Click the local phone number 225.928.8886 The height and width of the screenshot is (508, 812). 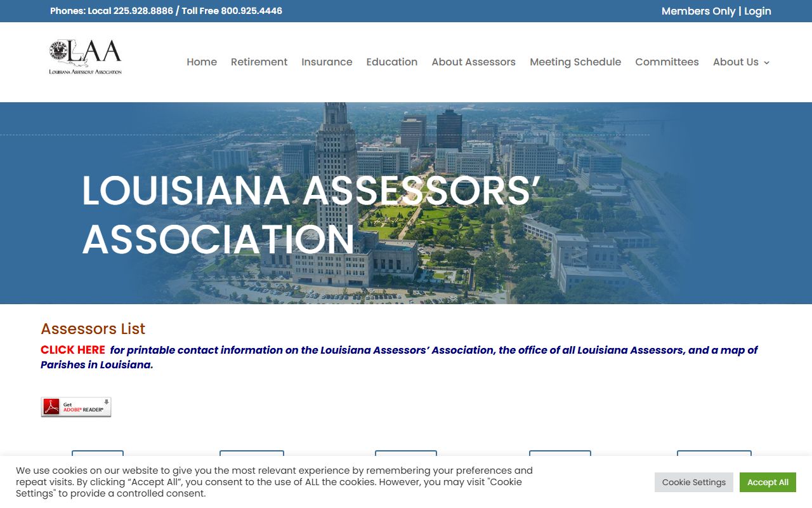coord(143,11)
